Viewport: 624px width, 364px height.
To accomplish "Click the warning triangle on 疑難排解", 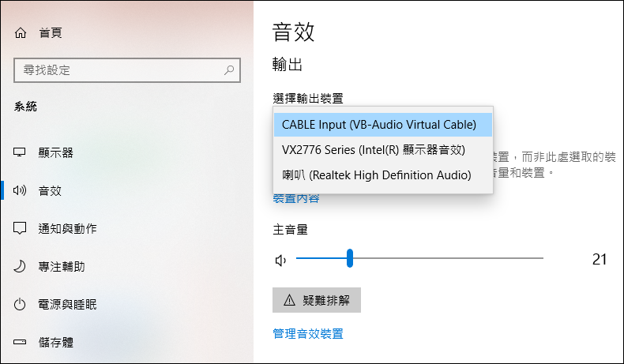I will point(289,300).
